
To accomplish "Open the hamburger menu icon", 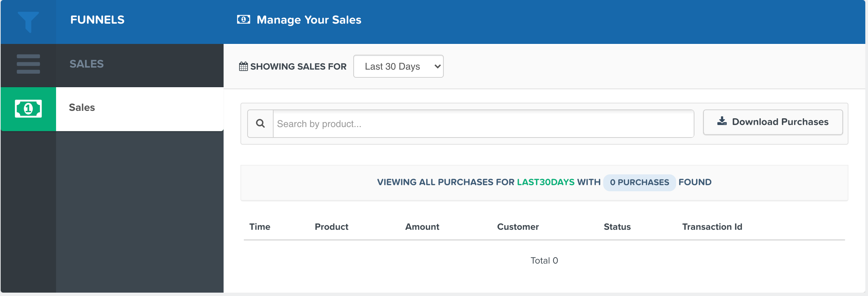I will point(28,64).
